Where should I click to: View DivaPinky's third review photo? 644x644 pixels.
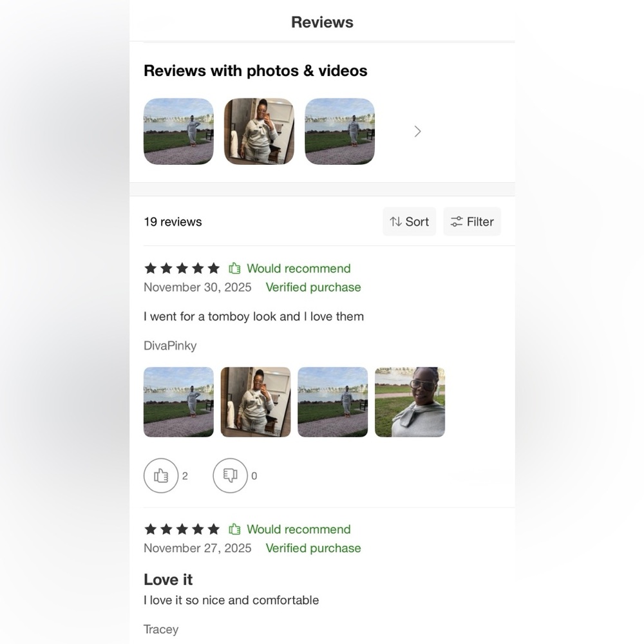click(x=333, y=402)
